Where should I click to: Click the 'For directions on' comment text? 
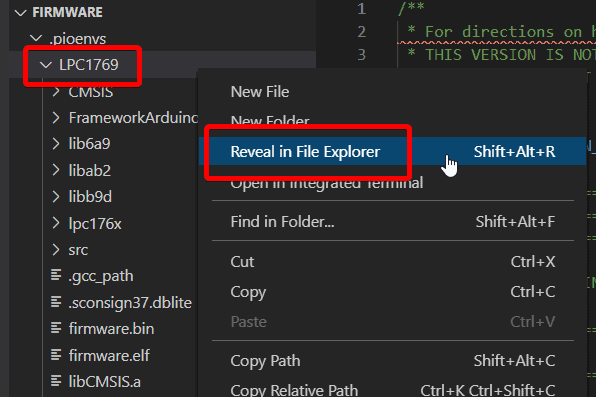pos(503,32)
